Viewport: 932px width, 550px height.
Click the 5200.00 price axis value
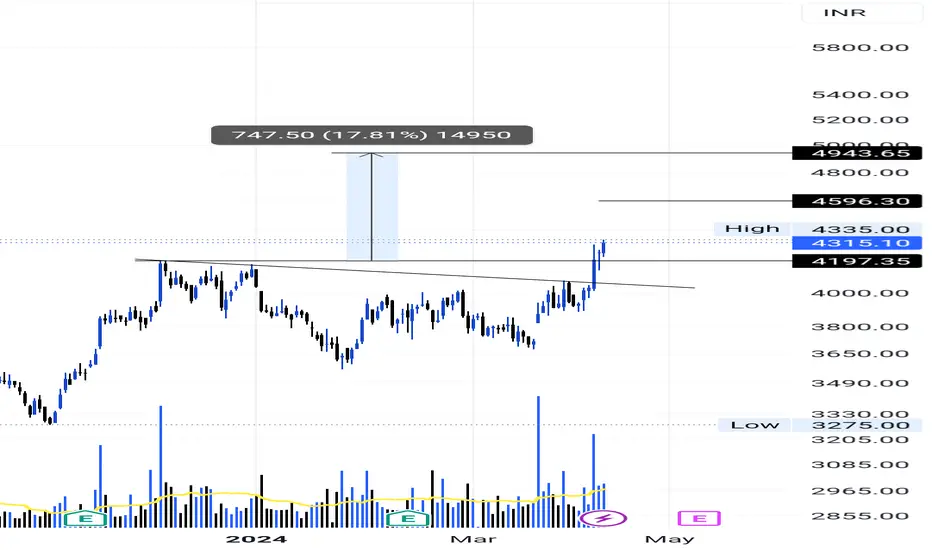(860, 120)
